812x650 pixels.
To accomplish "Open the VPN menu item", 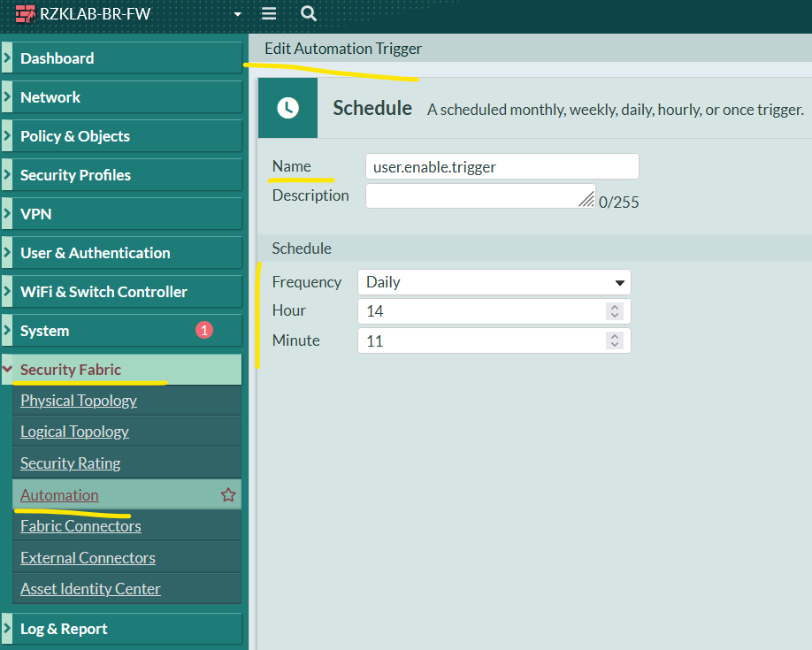I will (36, 214).
